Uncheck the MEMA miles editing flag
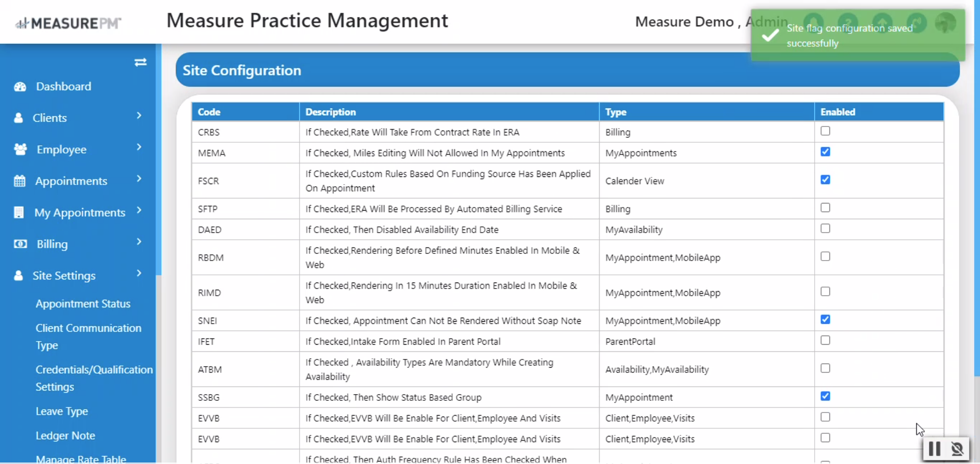 pos(825,152)
